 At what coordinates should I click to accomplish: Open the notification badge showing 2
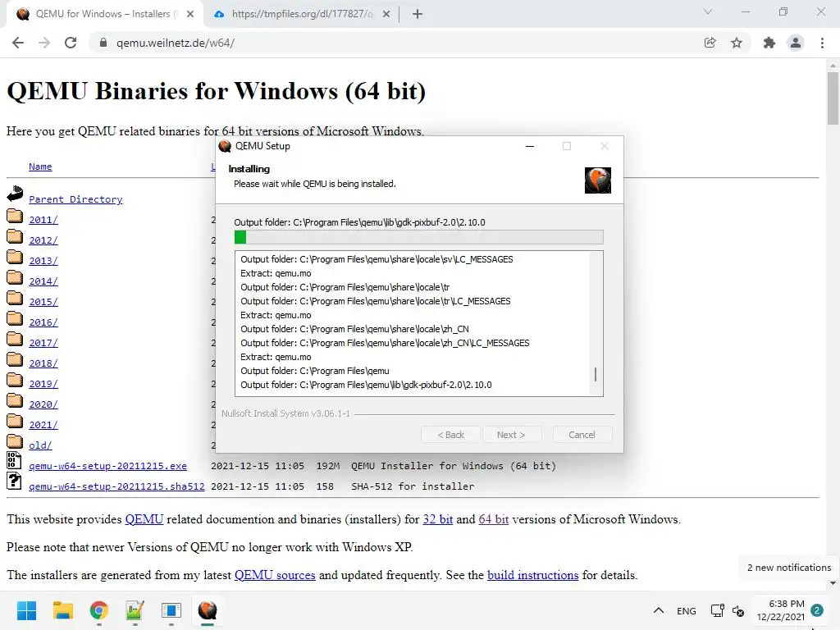tap(817, 610)
